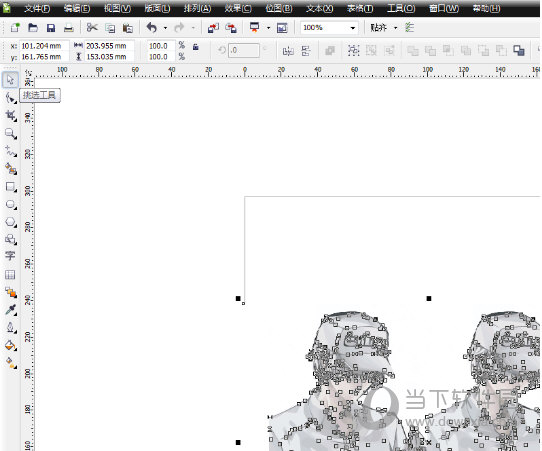
Task: Select the Eyedropper tool
Action: click(10, 310)
